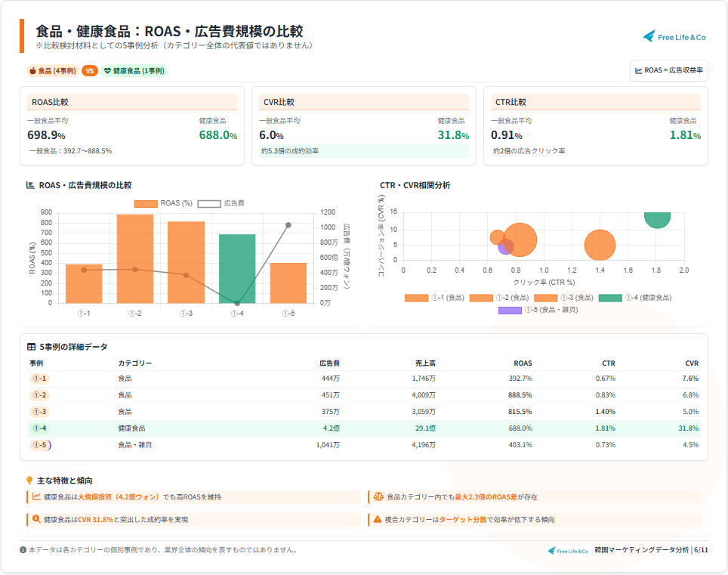Toggle the ①-5 (食品・雑貨) purple legend item
This screenshot has height=575, width=728.
point(538,310)
